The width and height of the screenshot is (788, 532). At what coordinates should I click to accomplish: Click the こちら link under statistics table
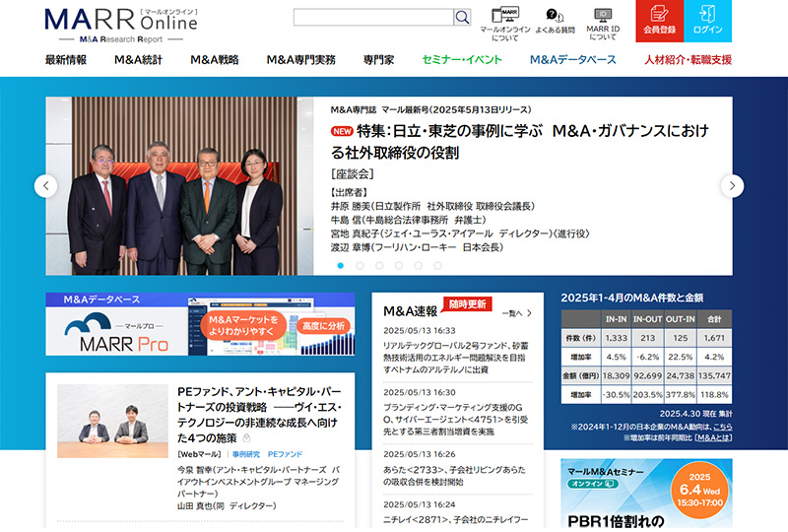coord(722,427)
